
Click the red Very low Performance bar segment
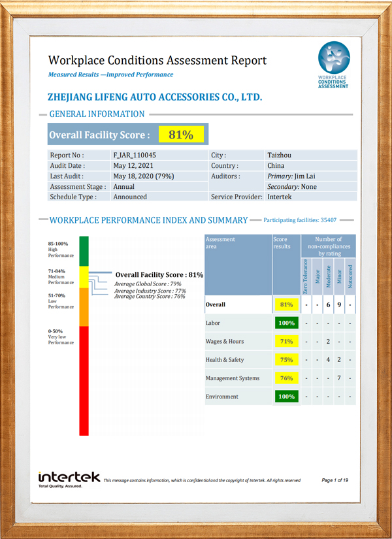(84, 380)
